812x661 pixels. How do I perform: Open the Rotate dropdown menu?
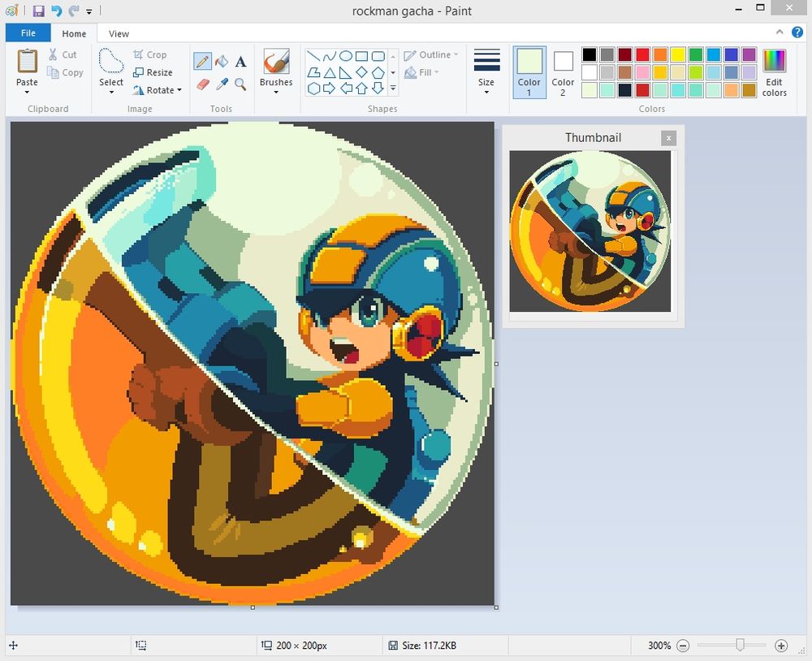point(158,90)
